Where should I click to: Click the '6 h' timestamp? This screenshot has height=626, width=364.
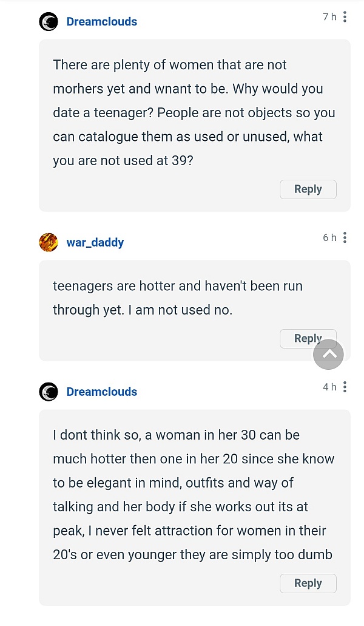[x=329, y=237]
